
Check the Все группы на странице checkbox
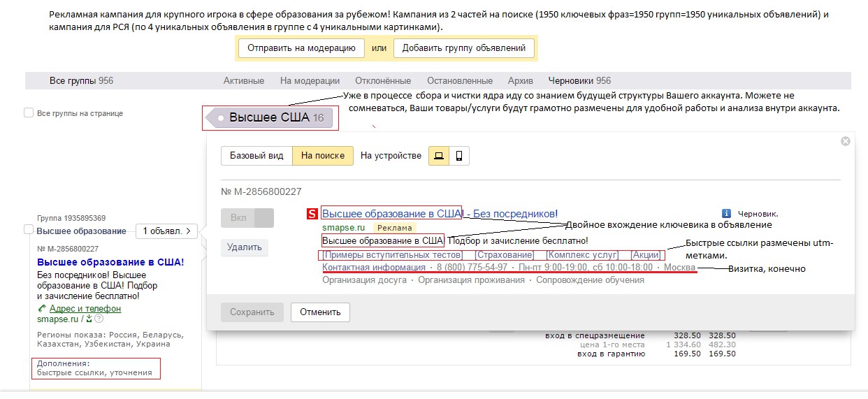29,113
